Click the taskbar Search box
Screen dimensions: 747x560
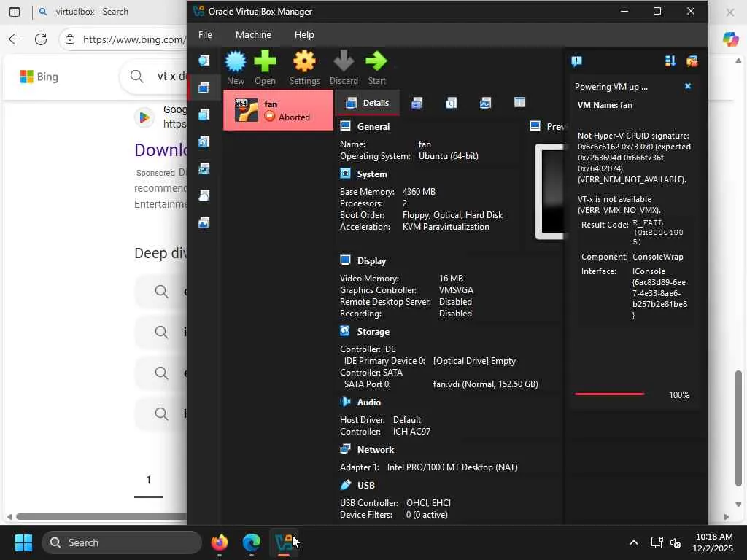[x=122, y=542]
